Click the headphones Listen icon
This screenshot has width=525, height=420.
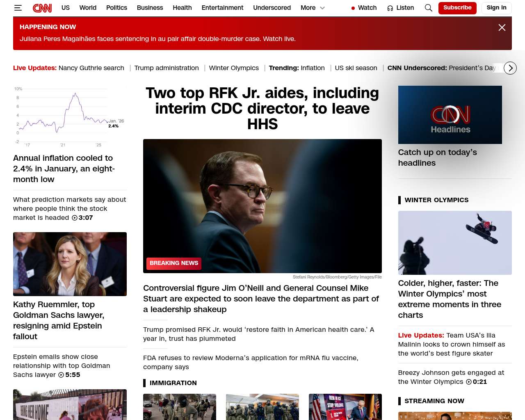[390, 8]
